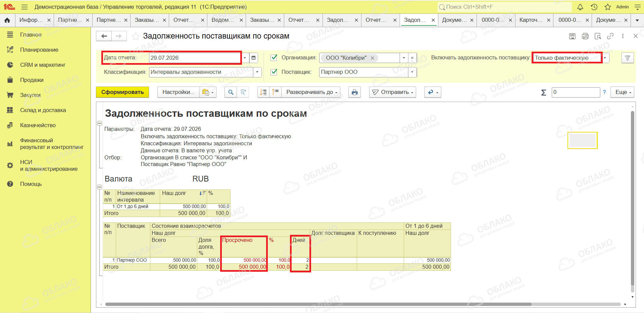
Task: Open the Настройки… report settings
Action: 179,92
